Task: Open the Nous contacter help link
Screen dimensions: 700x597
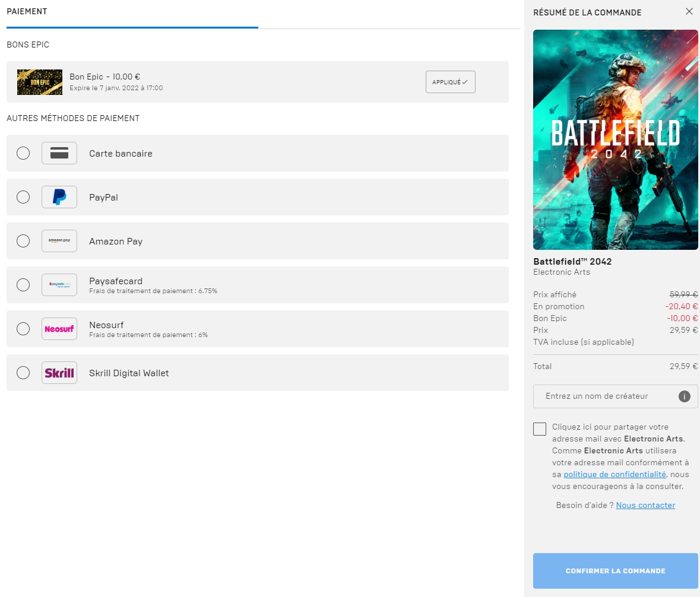Action: 645,505
